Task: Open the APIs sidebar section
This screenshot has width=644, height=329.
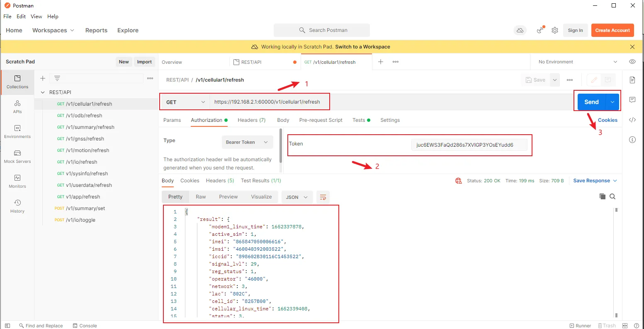Action: click(17, 106)
